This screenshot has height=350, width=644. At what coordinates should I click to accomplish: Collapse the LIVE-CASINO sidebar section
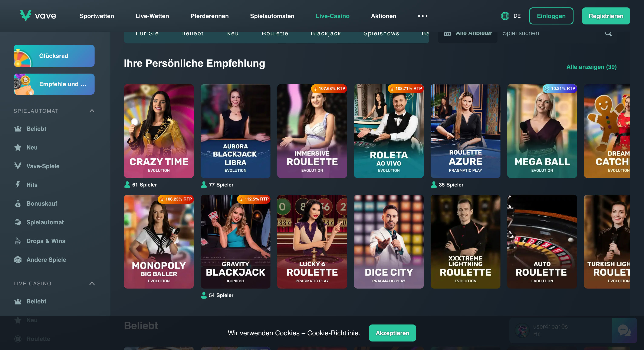pos(92,284)
